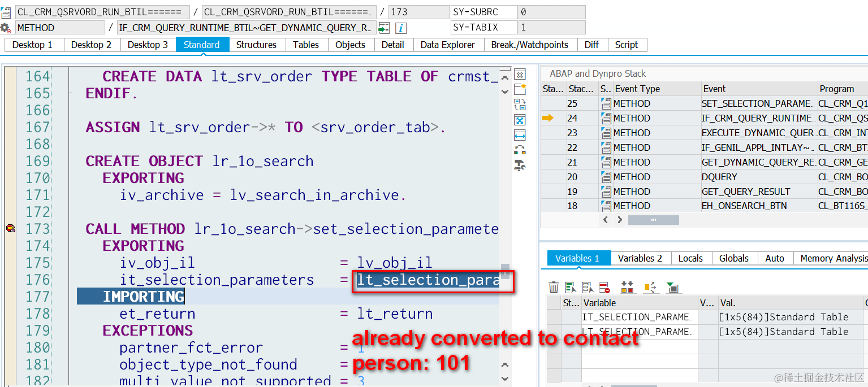The height and width of the screenshot is (387, 868).
Task: Click the breakpoint marker on line 173
Action: point(10,228)
